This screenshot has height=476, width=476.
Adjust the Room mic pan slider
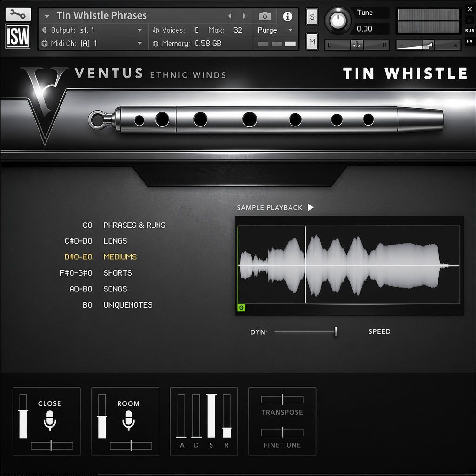click(131, 445)
